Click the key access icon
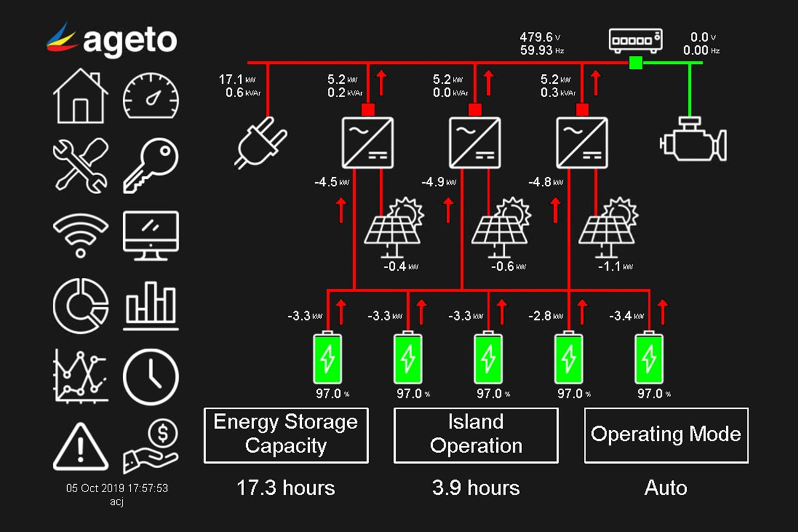The height and width of the screenshot is (532, 798). pos(151,166)
